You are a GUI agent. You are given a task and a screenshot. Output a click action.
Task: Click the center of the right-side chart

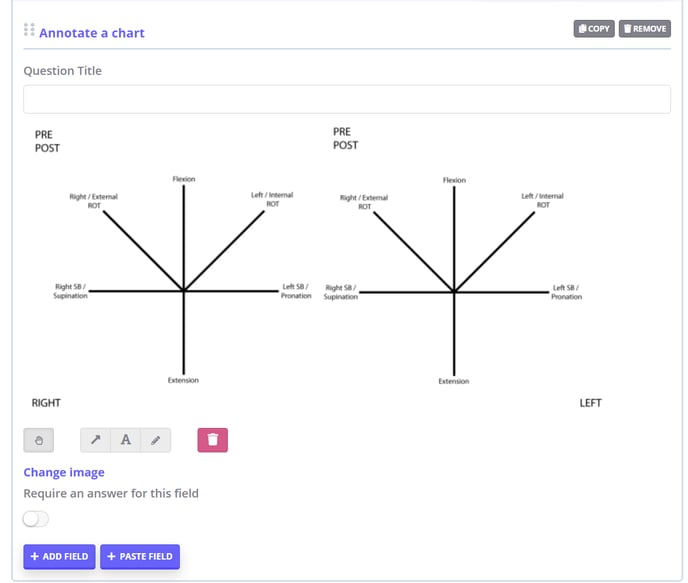454,292
